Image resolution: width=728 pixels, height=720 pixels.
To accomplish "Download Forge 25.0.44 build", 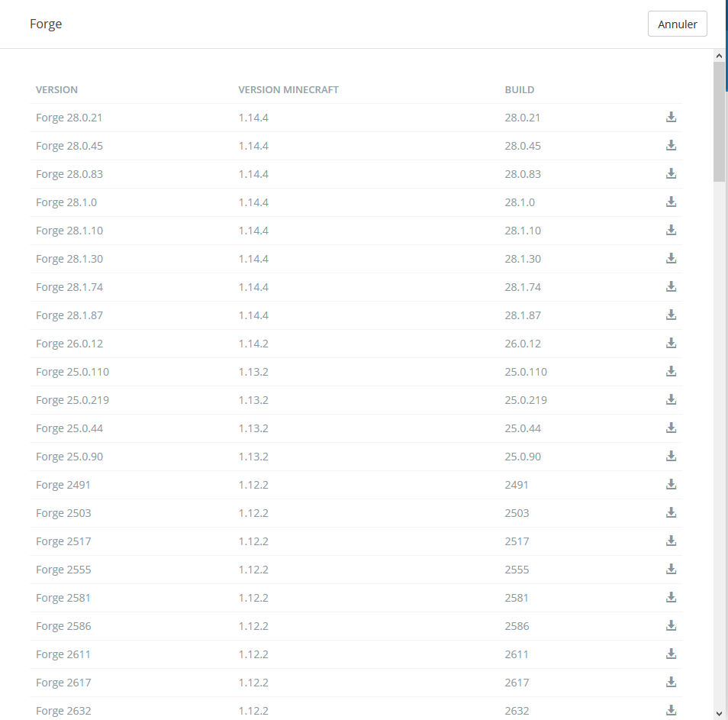I will 671,428.
